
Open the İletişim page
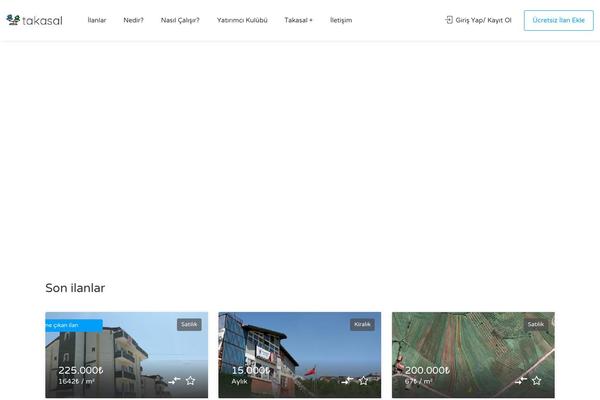341,20
